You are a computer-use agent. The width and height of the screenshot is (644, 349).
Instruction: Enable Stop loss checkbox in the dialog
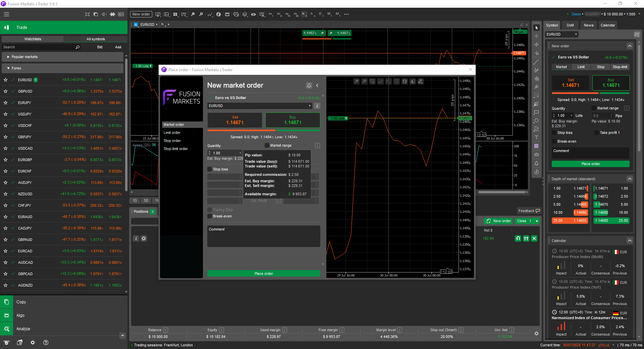coord(210,169)
